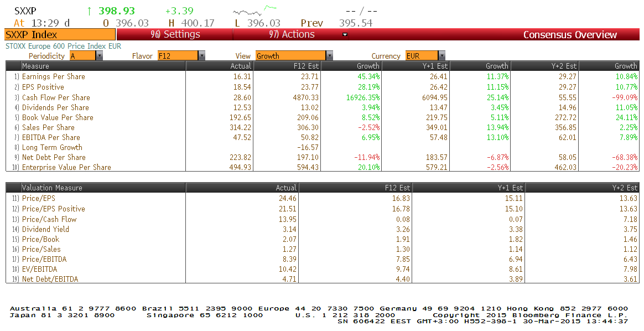Select Net Debt Per Share row
Image resolution: width=644 pixels, height=331 pixels.
tap(323, 157)
